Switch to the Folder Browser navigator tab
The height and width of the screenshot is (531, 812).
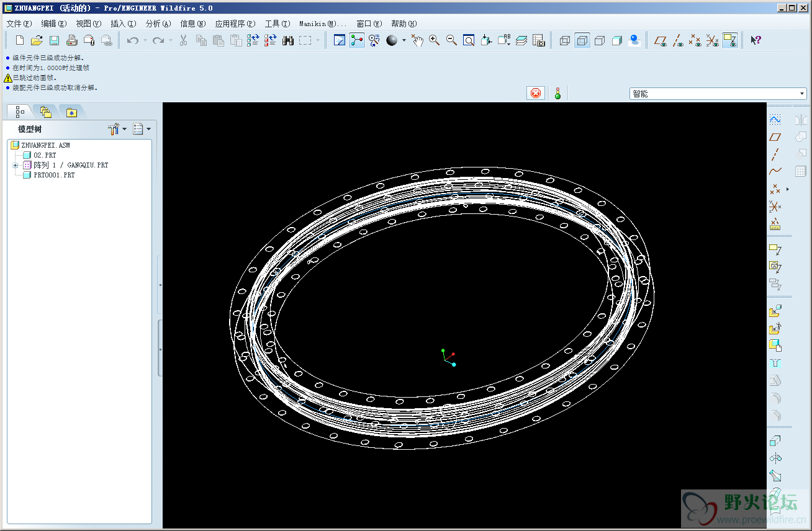pyautogui.click(x=45, y=112)
